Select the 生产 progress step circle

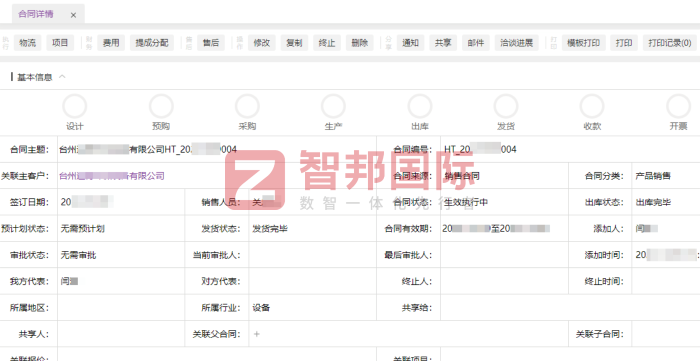coord(333,106)
